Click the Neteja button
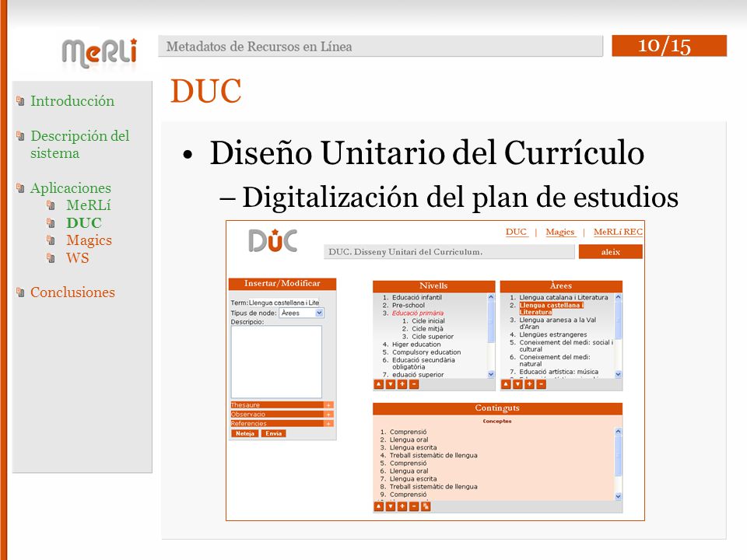The image size is (747, 560). (x=245, y=433)
